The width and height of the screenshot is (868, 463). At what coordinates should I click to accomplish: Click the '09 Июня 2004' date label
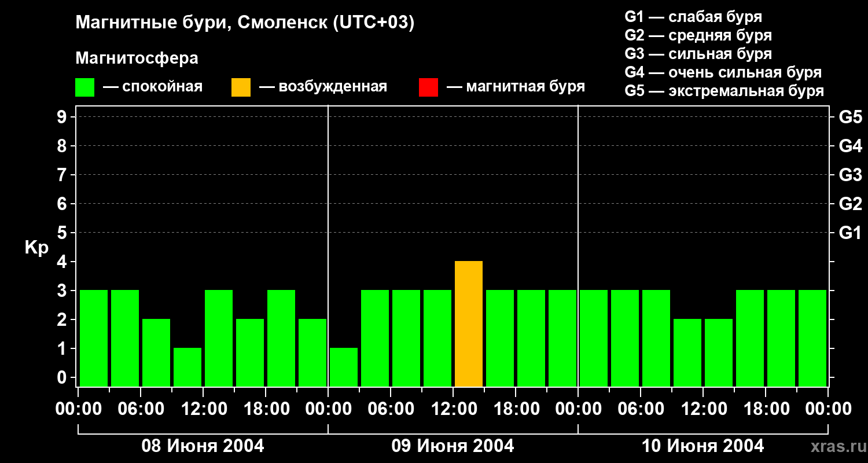tap(453, 446)
